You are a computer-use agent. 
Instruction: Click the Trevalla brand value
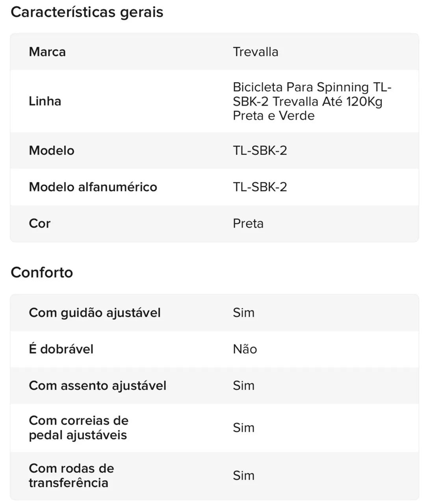pos(255,52)
